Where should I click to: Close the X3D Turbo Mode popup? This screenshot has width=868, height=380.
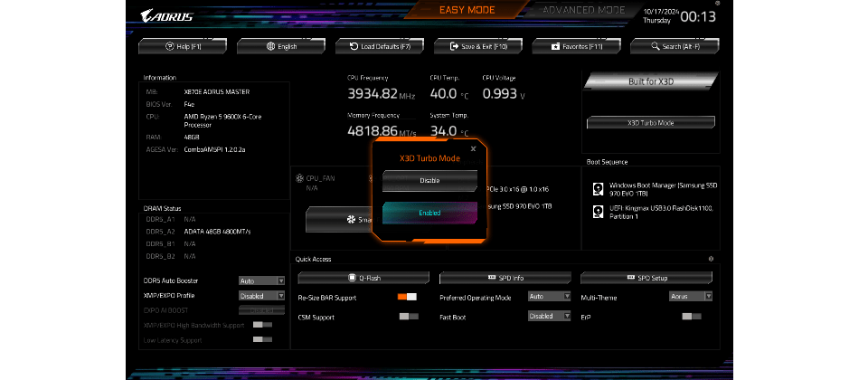[472, 148]
